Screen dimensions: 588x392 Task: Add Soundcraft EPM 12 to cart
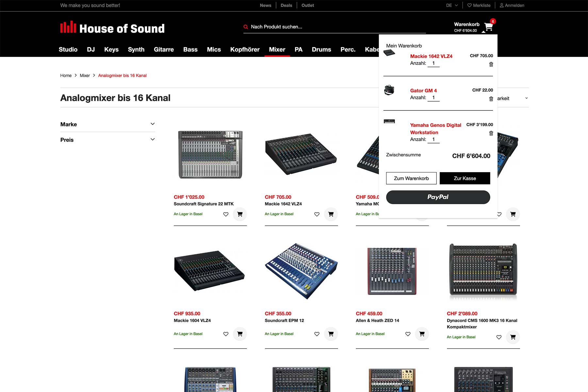331,334
